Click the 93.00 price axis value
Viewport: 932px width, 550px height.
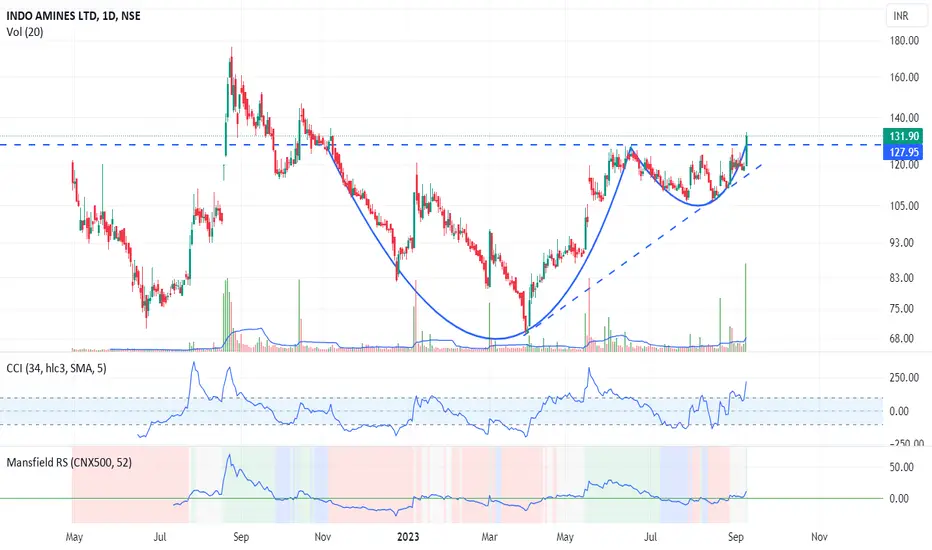tap(901, 243)
